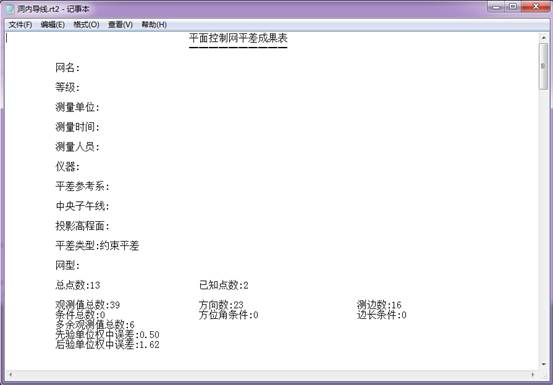Place cursor after 平差类型:约束平差 text
This screenshot has width=553, height=385.
[x=140, y=246]
